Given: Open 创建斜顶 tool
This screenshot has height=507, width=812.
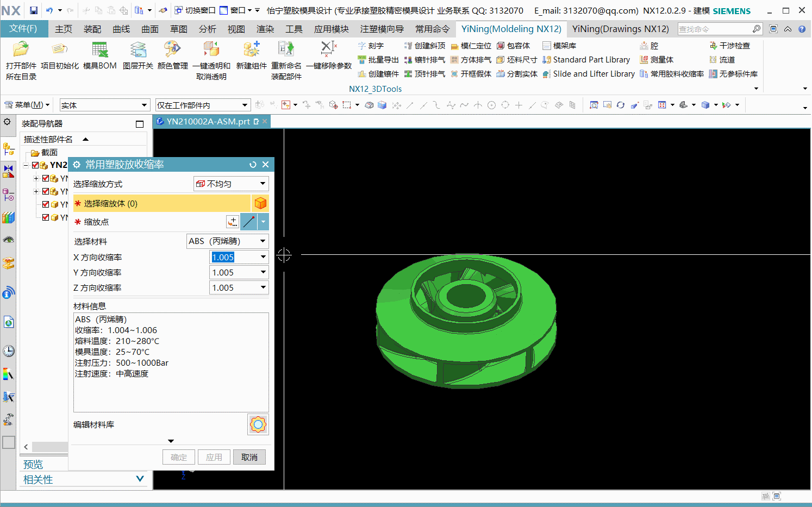Looking at the screenshot, I should 424,46.
